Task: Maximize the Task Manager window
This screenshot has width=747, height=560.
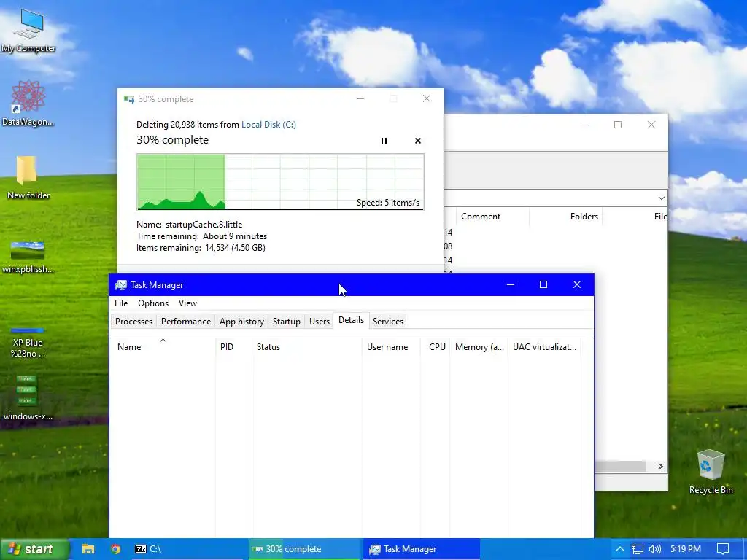Action: coord(543,285)
